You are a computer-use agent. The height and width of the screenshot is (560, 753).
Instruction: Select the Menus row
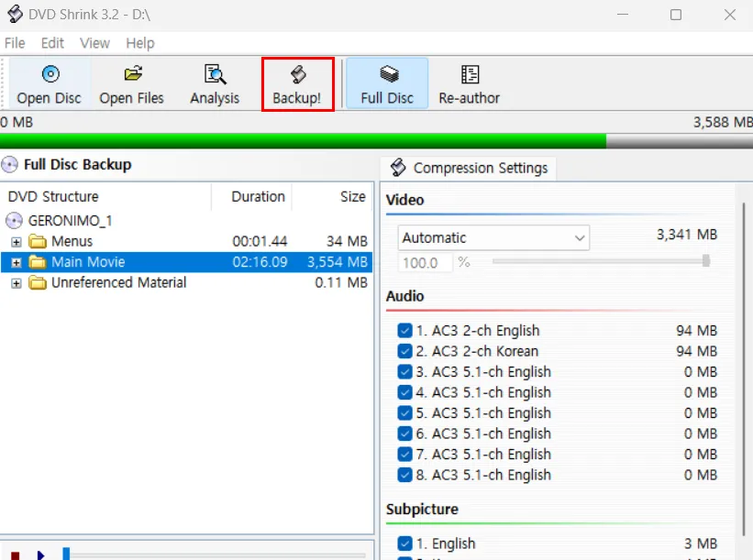[x=186, y=241]
